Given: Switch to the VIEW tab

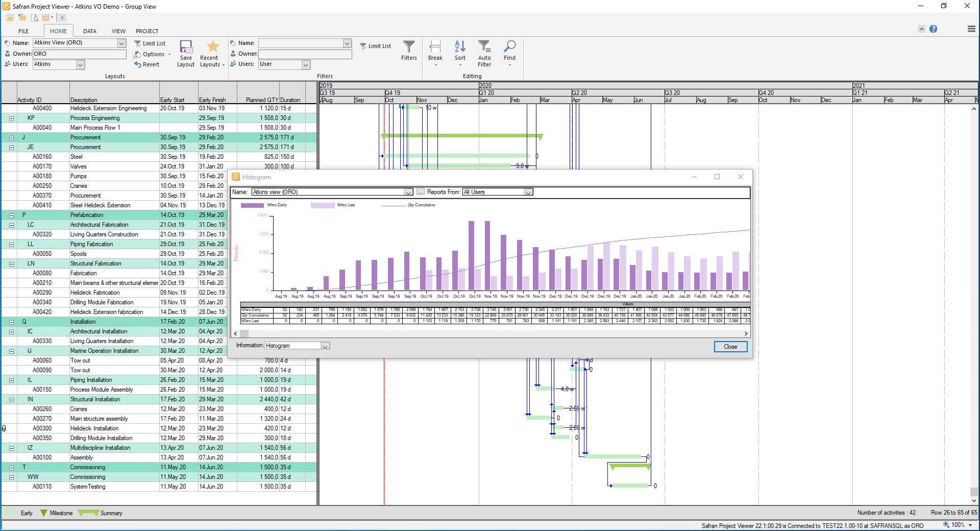Looking at the screenshot, I should [118, 31].
